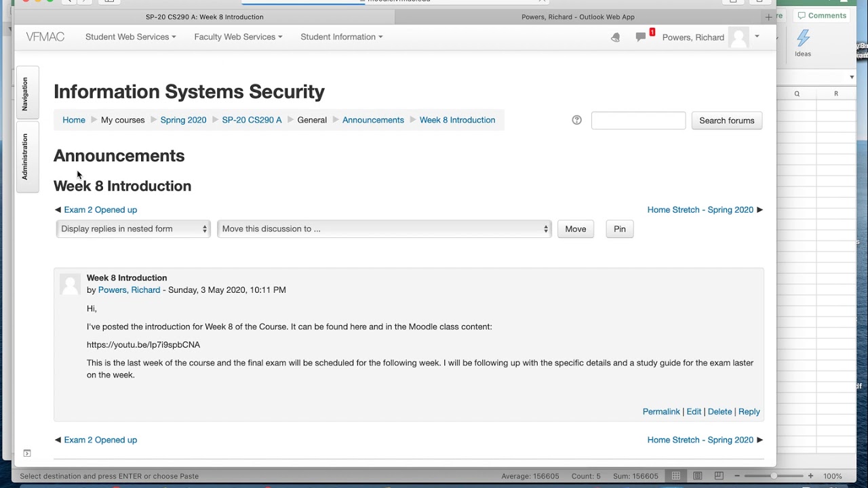Click the Powers, Richard profile avatar

click(738, 37)
